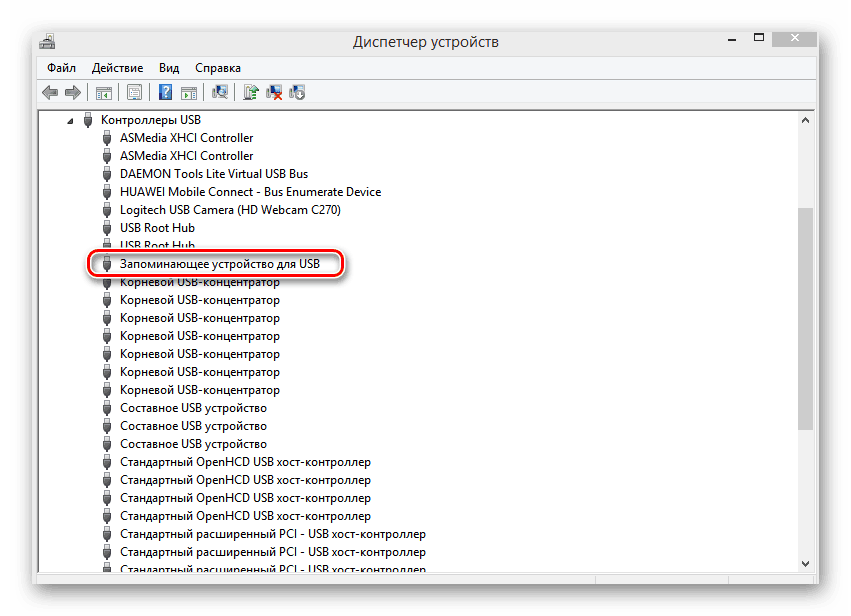Open the Действие menu
Screen dimensions: 851x616
click(x=117, y=68)
